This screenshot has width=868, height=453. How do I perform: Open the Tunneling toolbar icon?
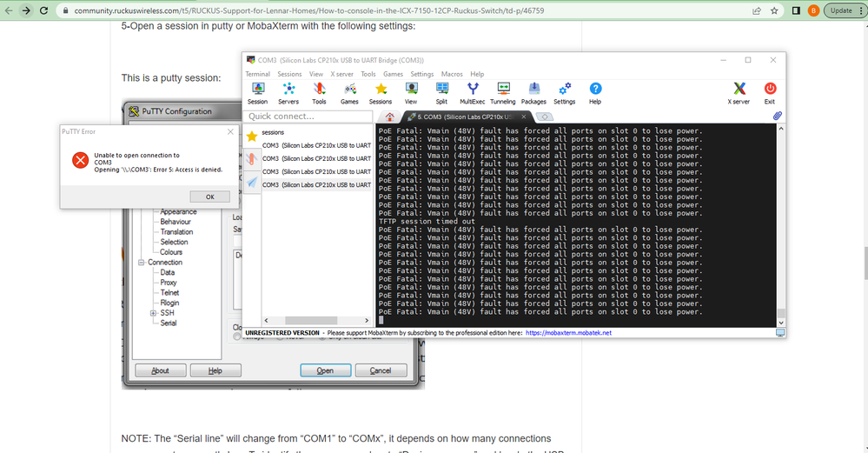[503, 93]
